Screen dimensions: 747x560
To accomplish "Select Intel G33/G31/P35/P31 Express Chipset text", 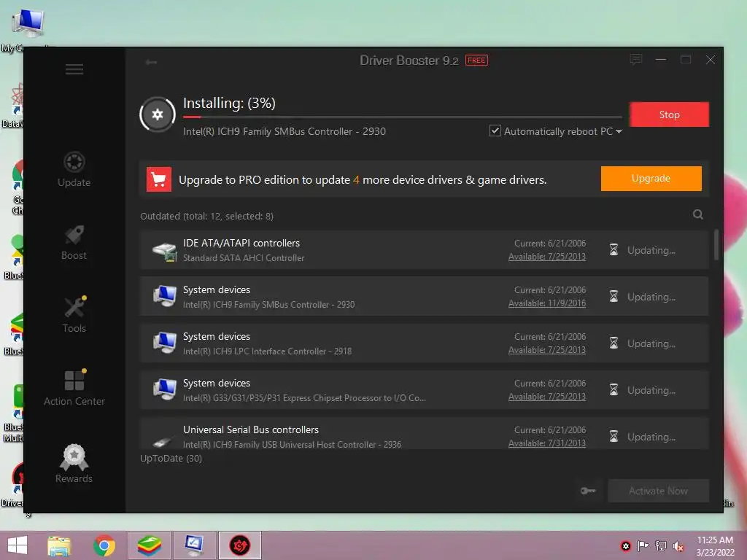I will (x=304, y=398).
